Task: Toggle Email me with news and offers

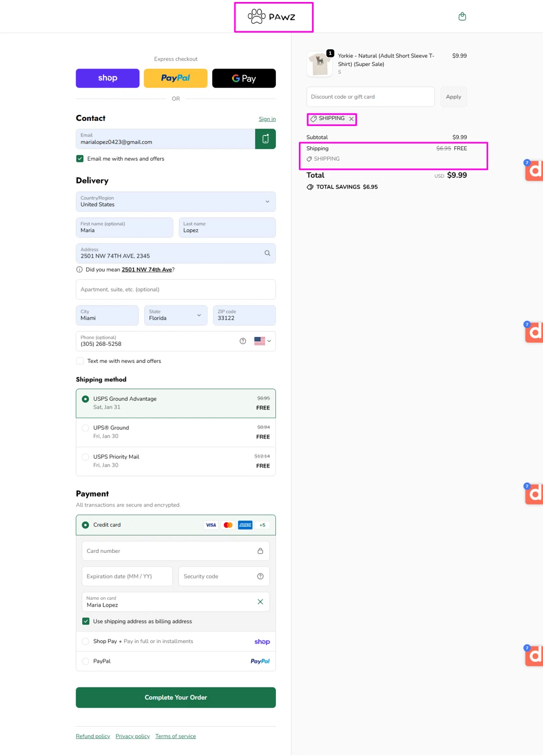Action: pyautogui.click(x=80, y=159)
